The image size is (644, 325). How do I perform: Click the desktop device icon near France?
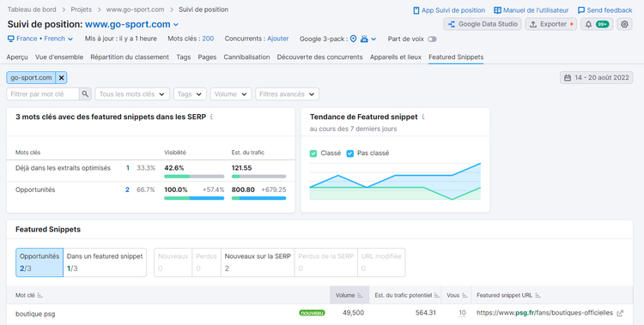[x=11, y=39]
